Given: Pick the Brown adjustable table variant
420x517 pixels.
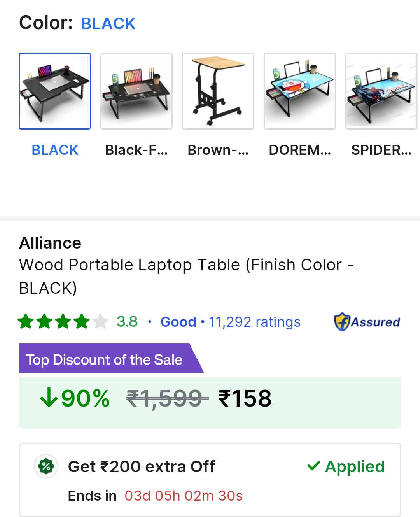Looking at the screenshot, I should (218, 91).
